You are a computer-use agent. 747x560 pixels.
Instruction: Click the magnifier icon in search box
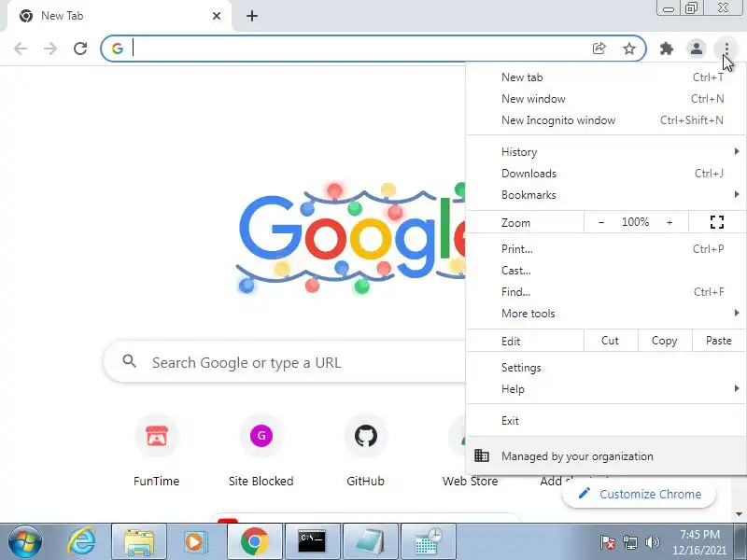[129, 361]
